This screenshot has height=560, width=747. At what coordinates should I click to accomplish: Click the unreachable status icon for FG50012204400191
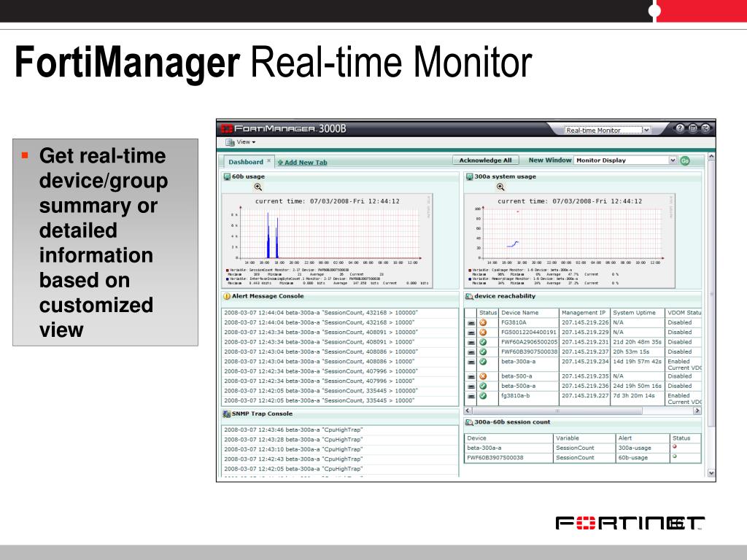point(483,332)
